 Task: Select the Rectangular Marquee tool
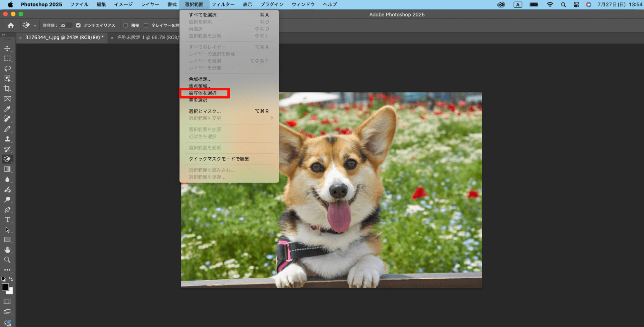(x=7, y=59)
